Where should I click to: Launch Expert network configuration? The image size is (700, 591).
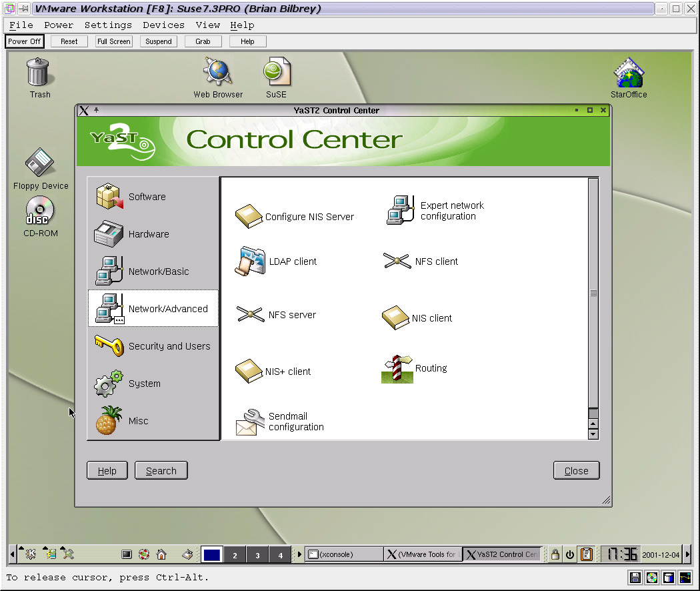click(x=435, y=211)
